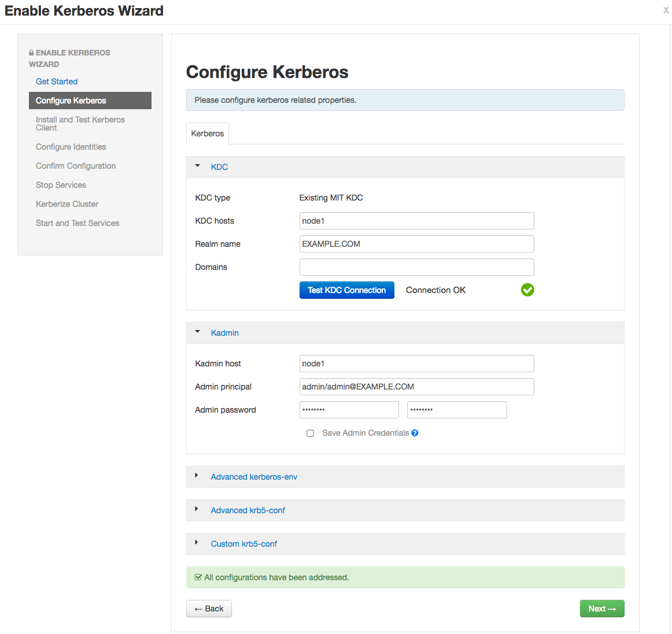Proceed with the green Next button
Image resolution: width=672 pixels, height=634 pixels.
[x=601, y=609]
